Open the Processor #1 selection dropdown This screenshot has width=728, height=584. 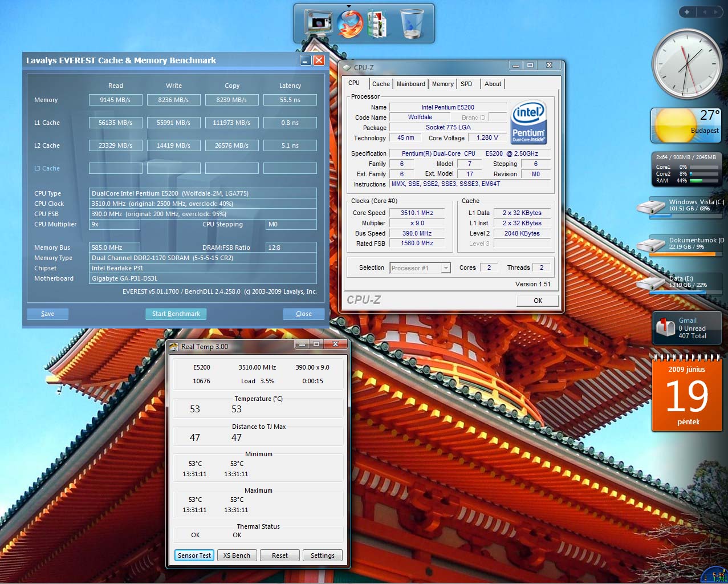point(420,267)
